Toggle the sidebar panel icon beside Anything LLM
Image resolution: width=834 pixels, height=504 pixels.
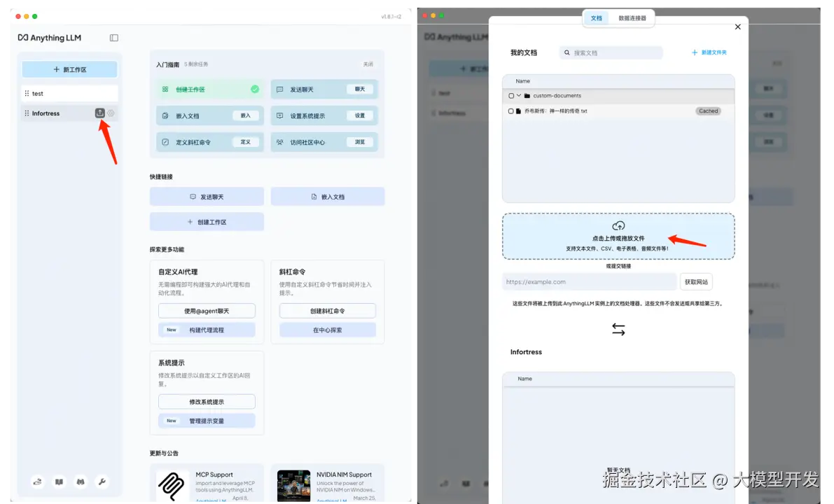pos(114,38)
